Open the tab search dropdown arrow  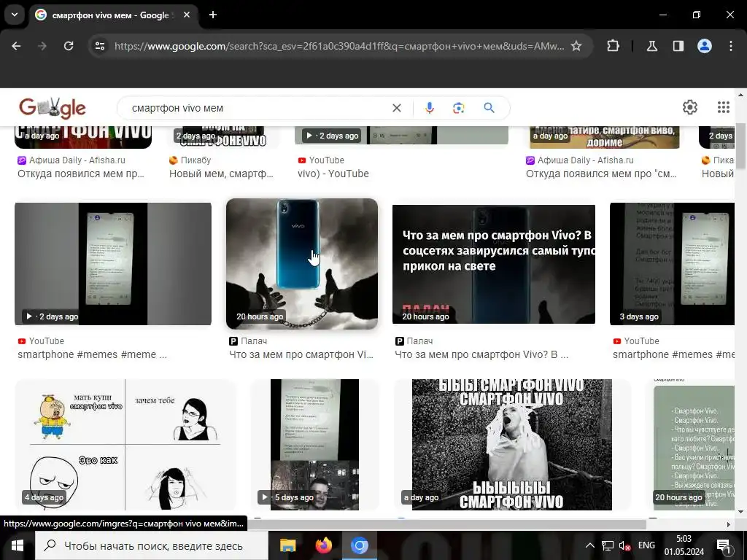[x=15, y=15]
